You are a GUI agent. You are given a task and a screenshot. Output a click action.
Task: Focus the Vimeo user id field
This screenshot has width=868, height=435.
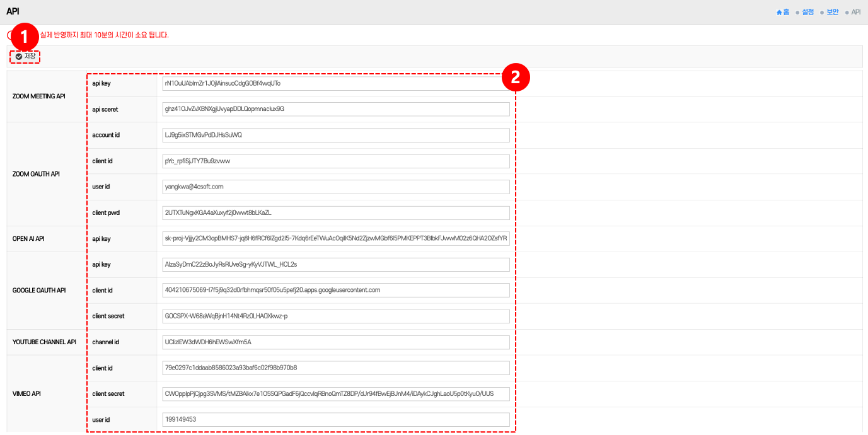click(x=335, y=420)
